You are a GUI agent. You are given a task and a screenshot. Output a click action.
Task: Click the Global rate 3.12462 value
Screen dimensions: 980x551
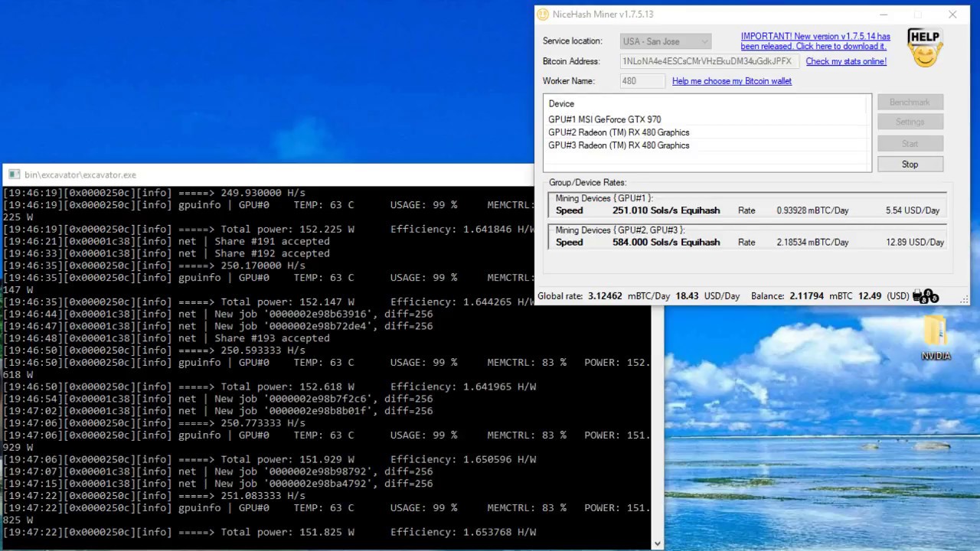pyautogui.click(x=605, y=296)
